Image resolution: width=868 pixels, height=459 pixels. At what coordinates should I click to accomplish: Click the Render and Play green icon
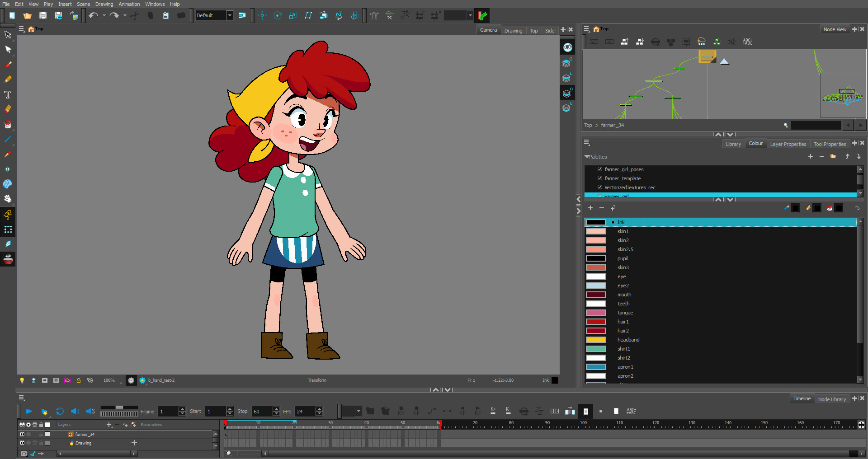(482, 16)
